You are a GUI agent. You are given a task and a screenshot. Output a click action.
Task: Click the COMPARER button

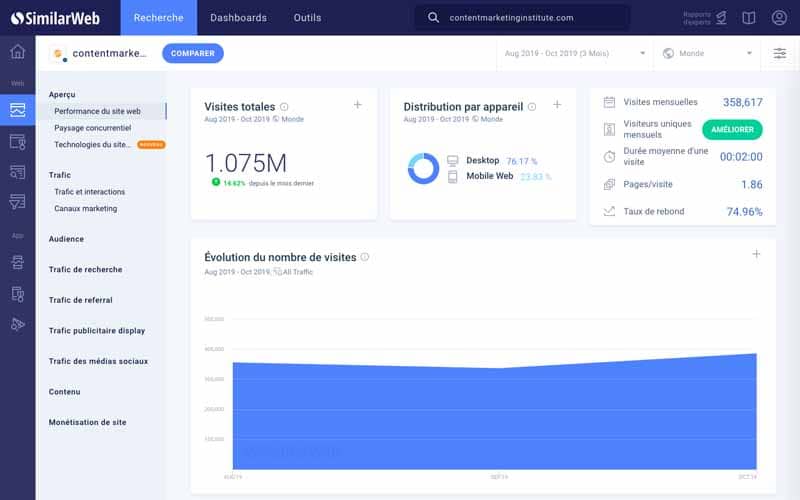point(193,53)
